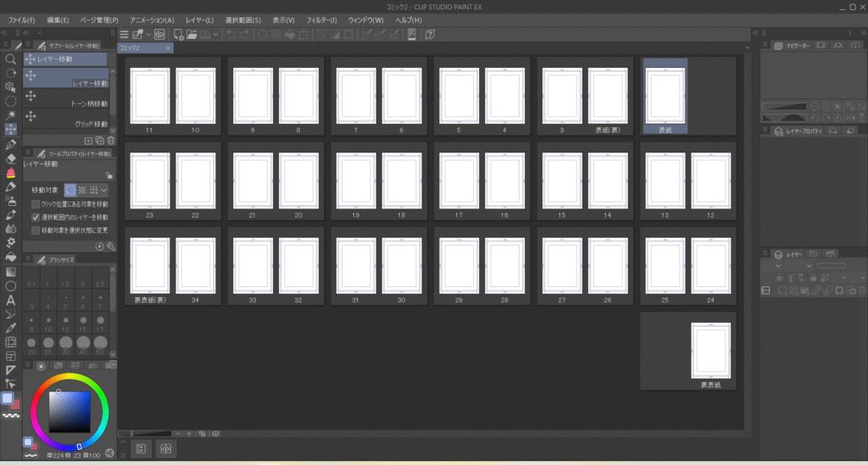868x465 pixels.
Task: Select the Auto select magic wand tool
Action: (11, 114)
